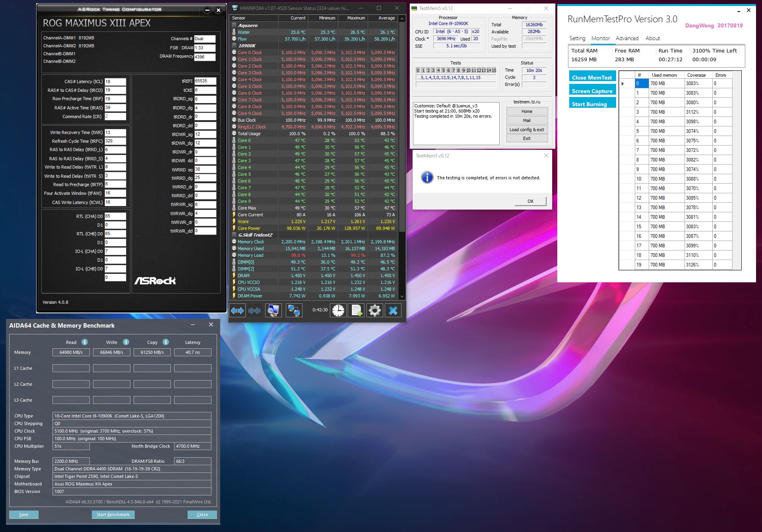Click the Exit button in TestMem5
Image resolution: width=762 pixels, height=532 pixels.
[x=527, y=138]
